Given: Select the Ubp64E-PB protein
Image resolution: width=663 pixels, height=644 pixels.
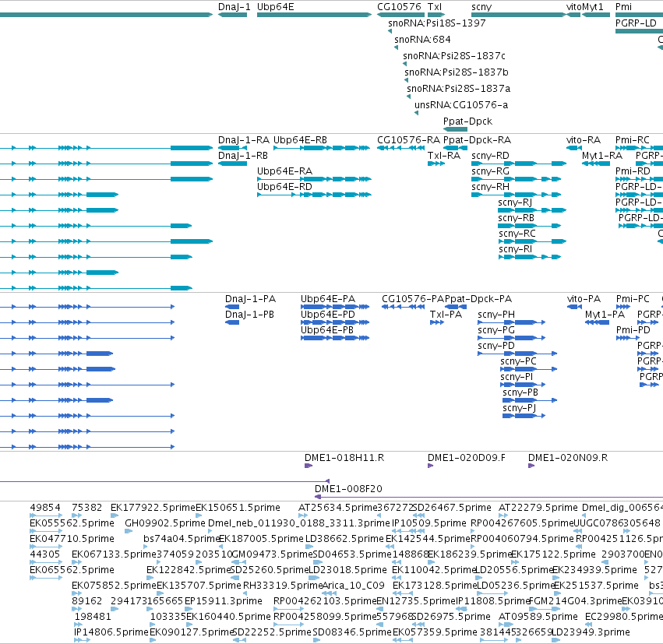Looking at the screenshot, I should (x=335, y=338).
